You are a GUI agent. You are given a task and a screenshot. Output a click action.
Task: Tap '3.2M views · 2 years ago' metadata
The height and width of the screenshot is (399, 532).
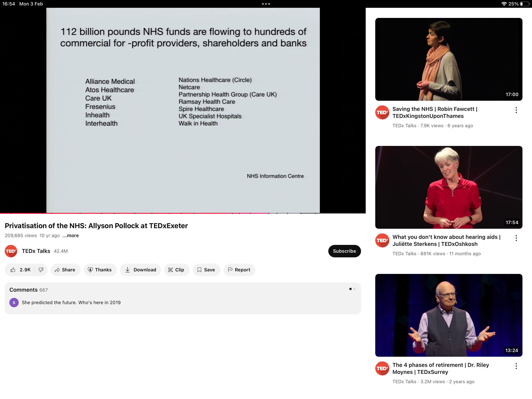[x=447, y=382]
